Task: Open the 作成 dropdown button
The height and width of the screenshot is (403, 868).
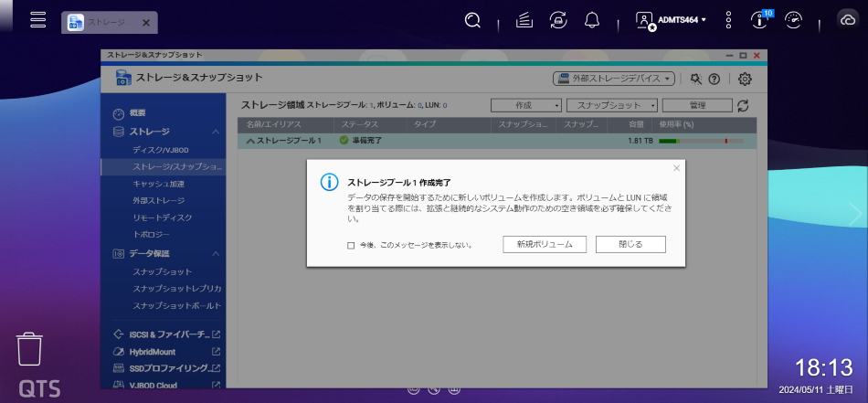Action: [526, 106]
